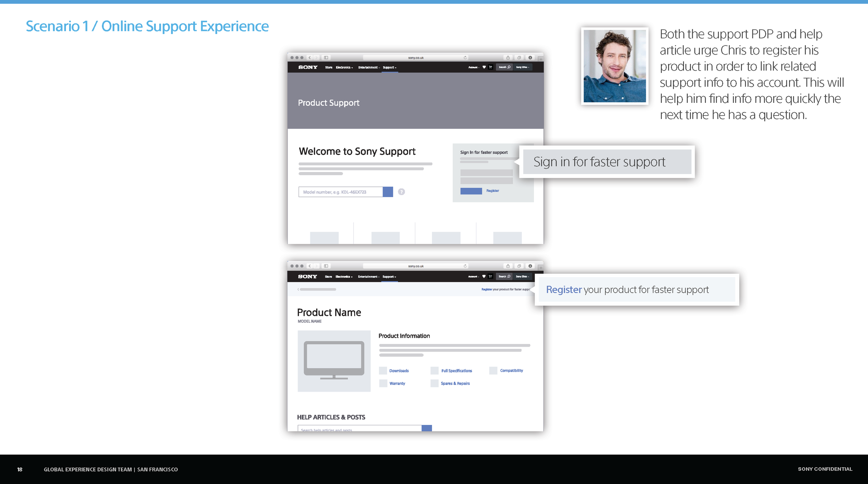
Task: Go back in the top browser window
Action: [310, 58]
